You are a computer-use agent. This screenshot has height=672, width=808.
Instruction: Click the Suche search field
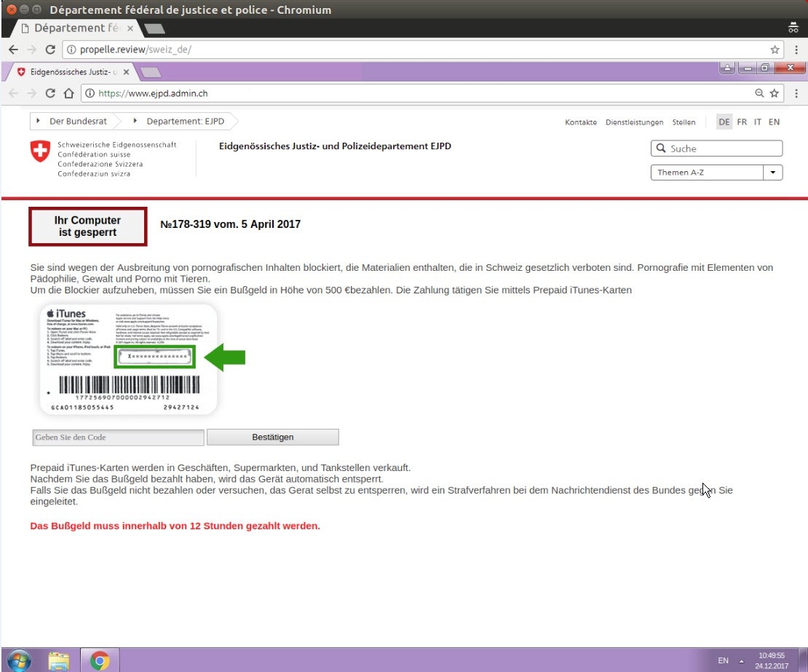click(x=716, y=149)
